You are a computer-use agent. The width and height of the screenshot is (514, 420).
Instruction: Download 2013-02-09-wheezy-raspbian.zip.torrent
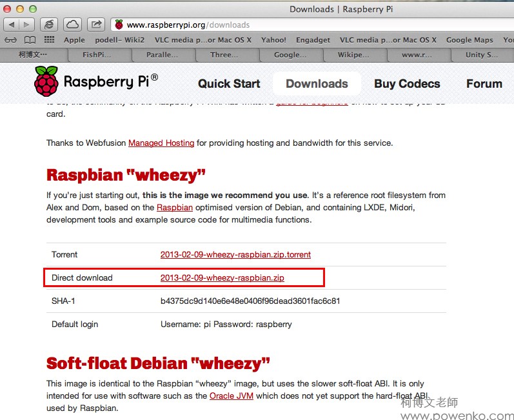pyautogui.click(x=235, y=254)
